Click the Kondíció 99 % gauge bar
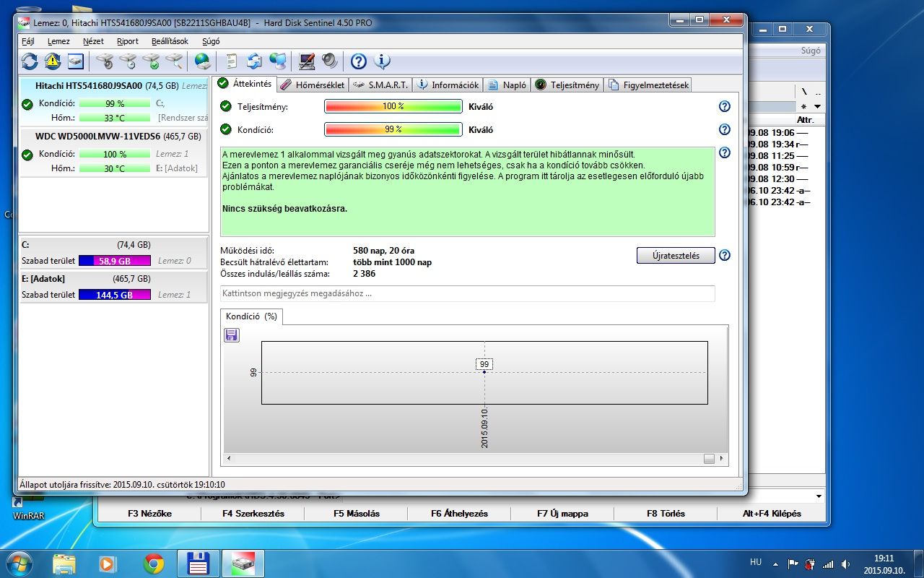The image size is (924, 578). point(393,129)
